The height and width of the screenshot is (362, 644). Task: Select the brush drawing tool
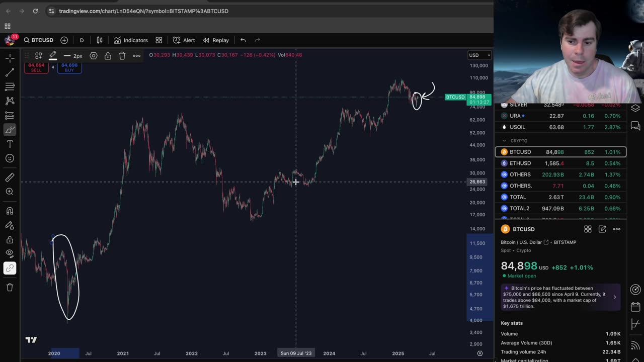click(10, 130)
